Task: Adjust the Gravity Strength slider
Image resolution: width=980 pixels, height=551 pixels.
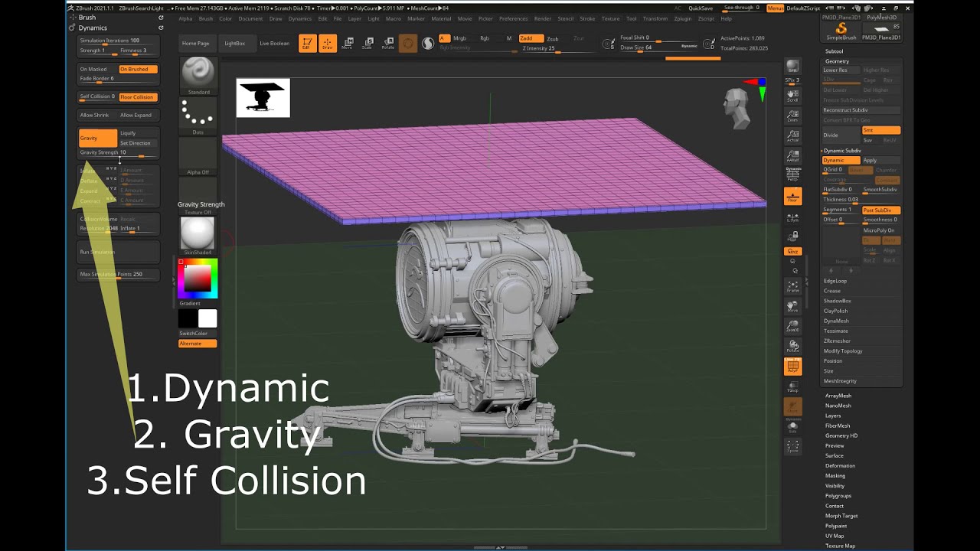Action: pyautogui.click(x=119, y=153)
